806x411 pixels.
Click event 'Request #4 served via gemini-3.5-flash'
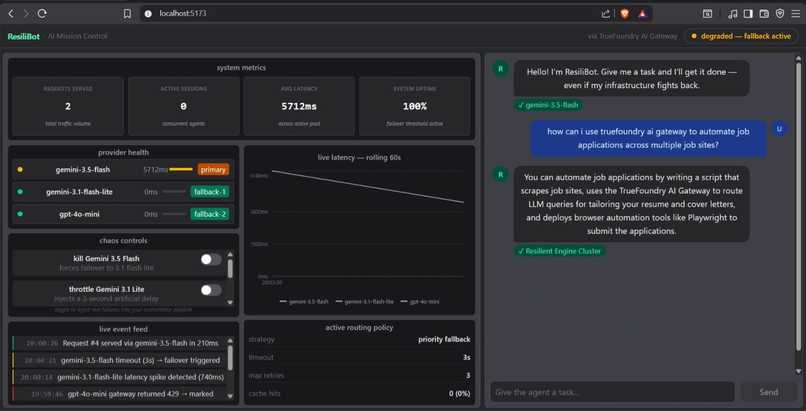[118, 343]
